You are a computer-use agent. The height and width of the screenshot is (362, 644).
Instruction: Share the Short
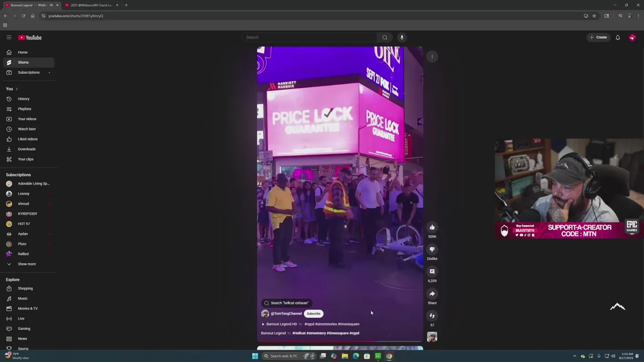point(432,294)
